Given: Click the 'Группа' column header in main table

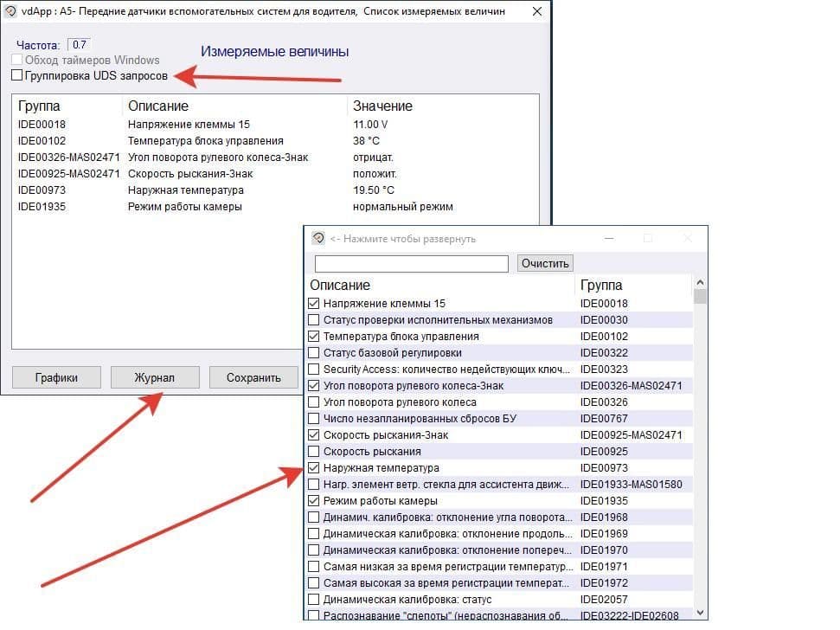Looking at the screenshot, I should pyautogui.click(x=39, y=106).
